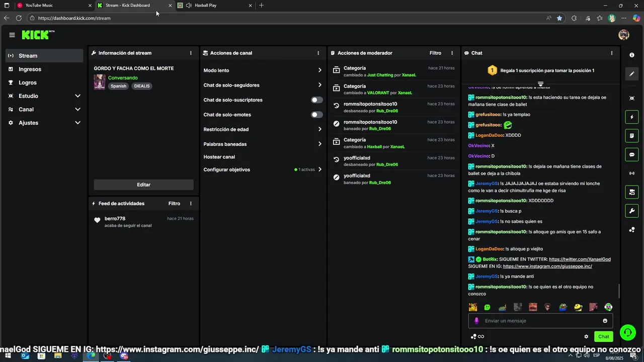
Task: Toggle Chat de solo-emotes switch
Action: pos(316,115)
